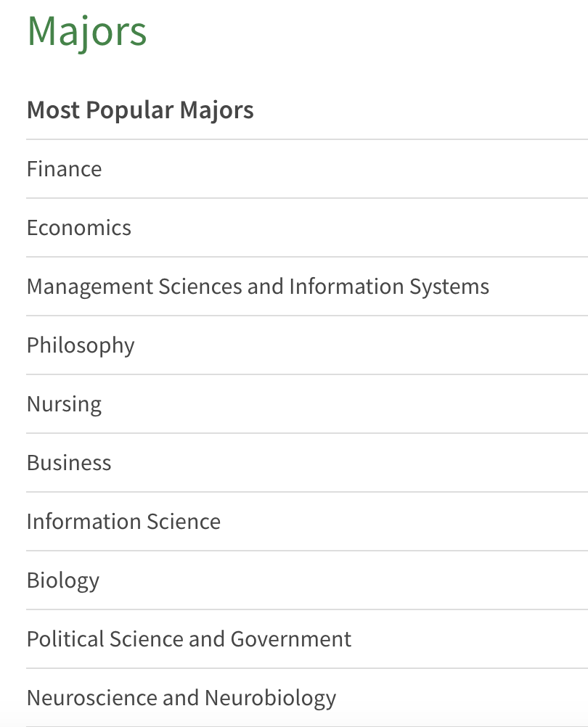Click the word Political in the ninth row

[x=65, y=639]
